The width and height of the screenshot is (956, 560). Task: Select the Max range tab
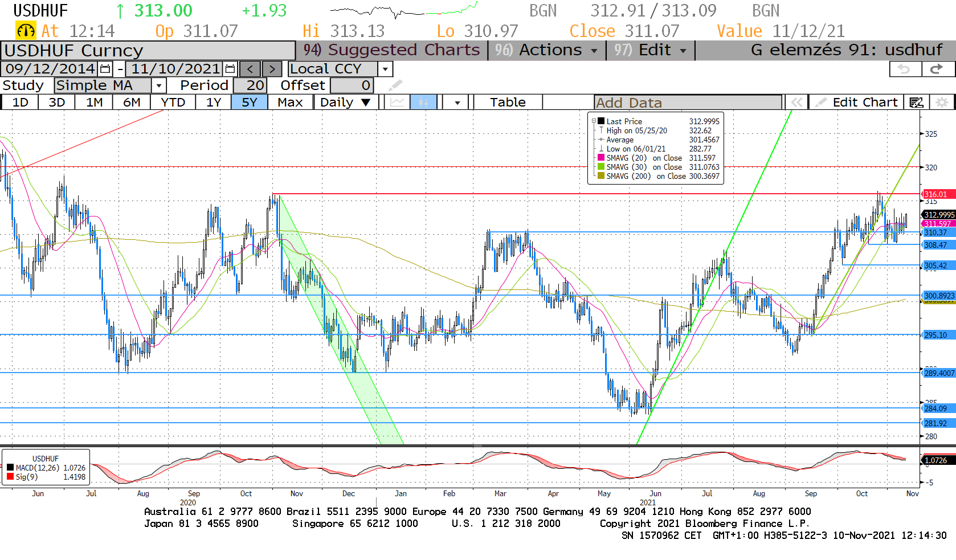pyautogui.click(x=290, y=103)
